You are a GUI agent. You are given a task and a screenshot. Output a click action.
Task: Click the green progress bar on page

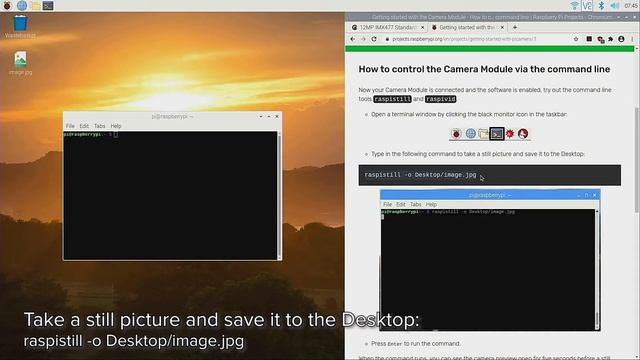coord(490,49)
